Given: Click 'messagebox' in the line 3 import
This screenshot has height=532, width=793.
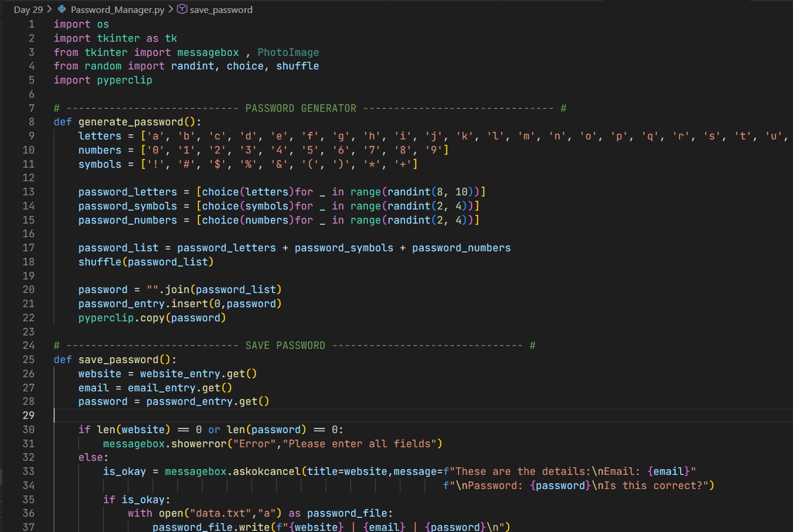Looking at the screenshot, I should tap(208, 52).
